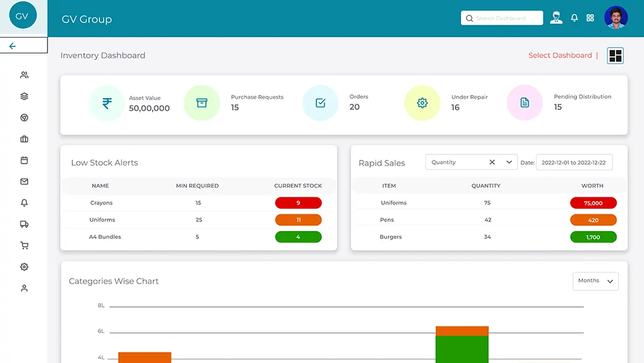Click the CURRENT STOCK column header
This screenshot has width=644, height=363.
298,186
